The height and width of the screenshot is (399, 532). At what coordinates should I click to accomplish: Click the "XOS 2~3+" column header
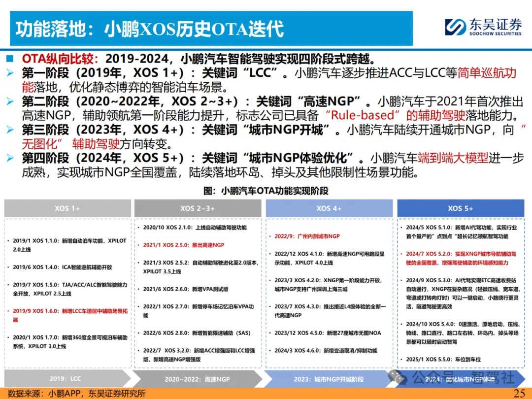(x=198, y=208)
